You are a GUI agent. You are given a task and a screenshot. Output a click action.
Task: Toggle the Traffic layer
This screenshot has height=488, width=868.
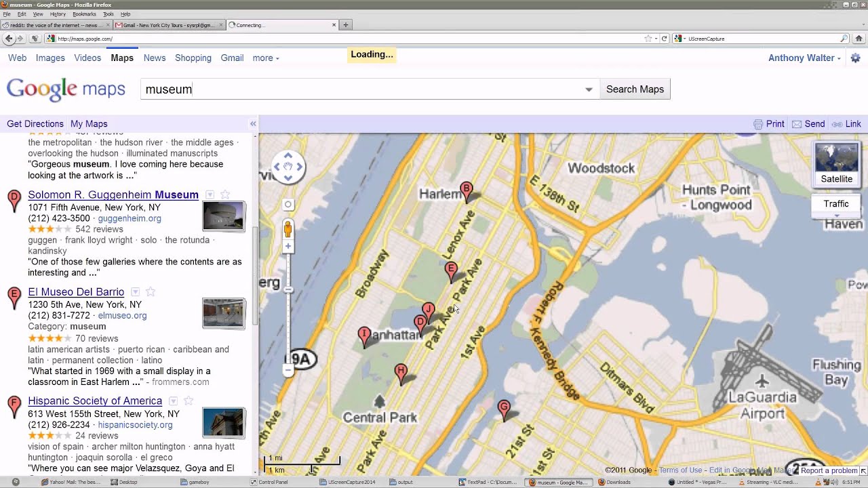(x=836, y=204)
